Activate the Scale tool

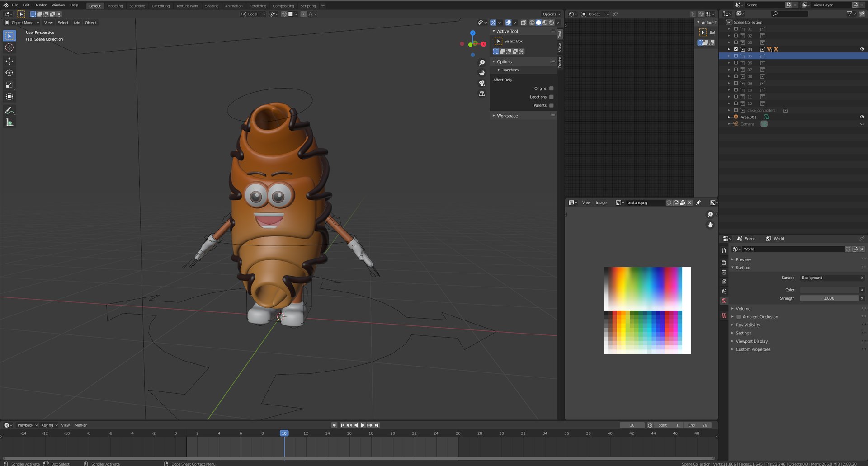coord(9,85)
